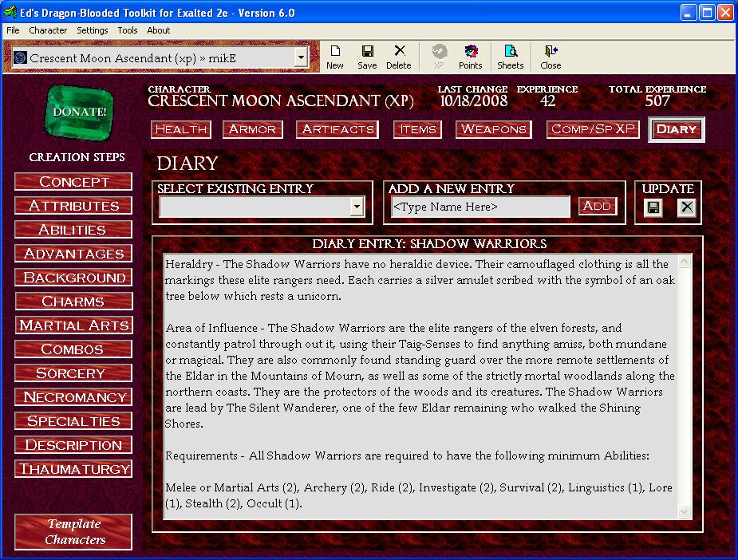Open the Character menu
Image resolution: width=738 pixels, height=560 pixels.
point(48,30)
